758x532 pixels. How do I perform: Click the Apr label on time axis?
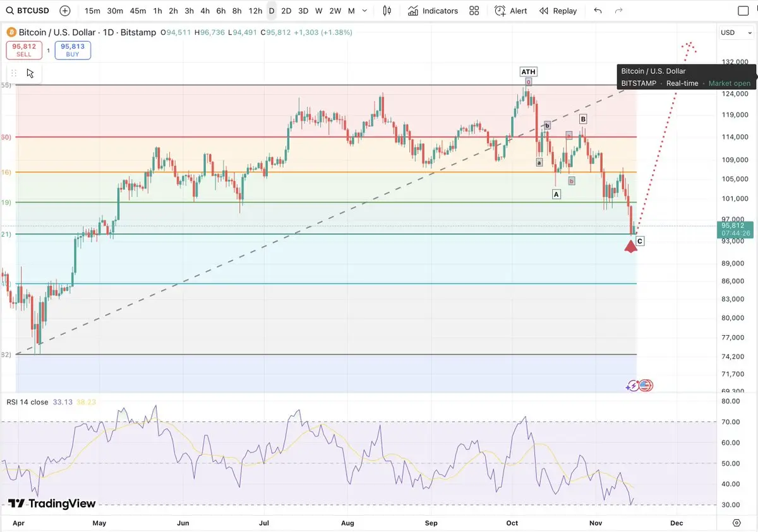point(18,523)
